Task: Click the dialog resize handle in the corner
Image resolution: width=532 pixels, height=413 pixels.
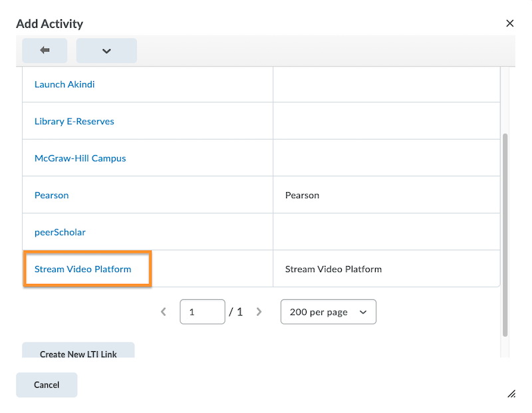Action: 511,394
